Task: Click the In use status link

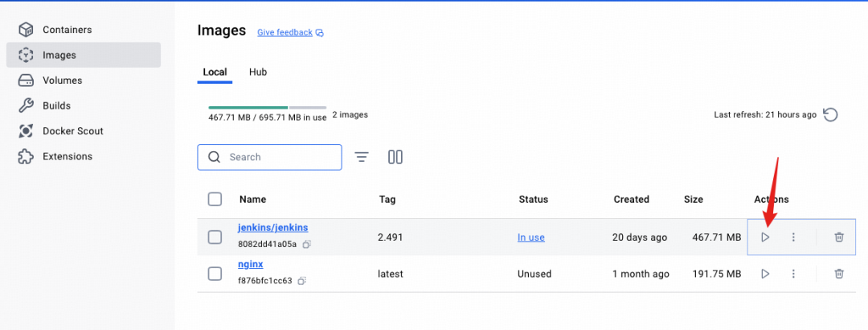Action: [531, 237]
